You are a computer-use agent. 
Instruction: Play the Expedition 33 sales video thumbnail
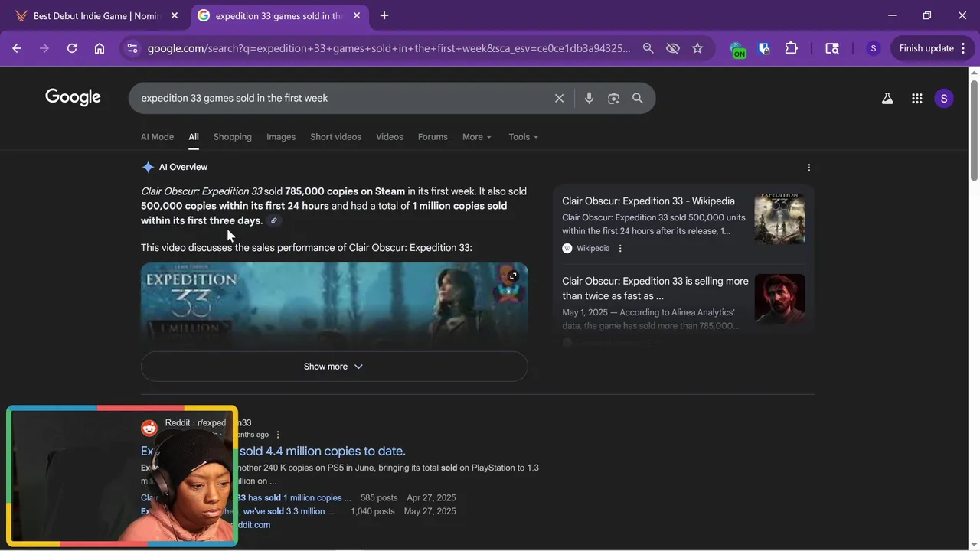click(334, 306)
